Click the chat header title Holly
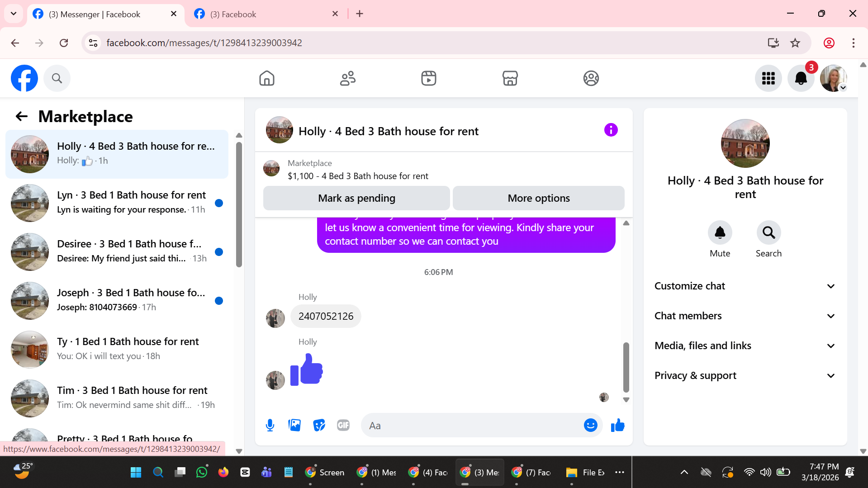 click(388, 131)
